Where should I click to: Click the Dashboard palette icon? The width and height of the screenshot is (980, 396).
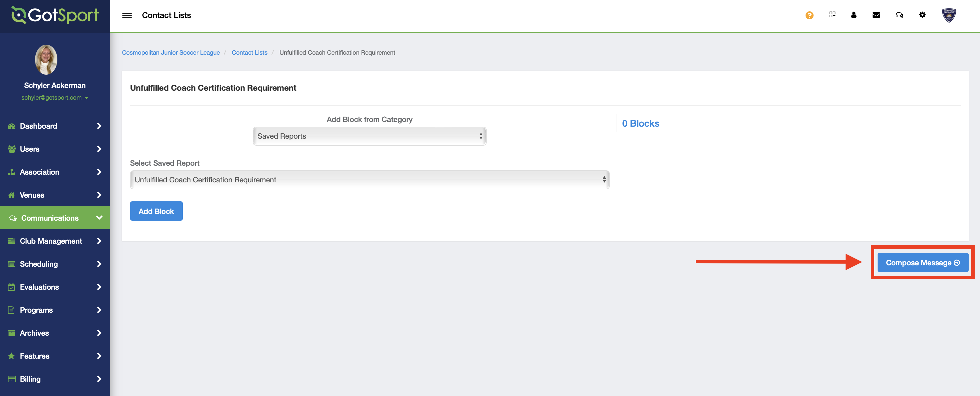coord(12,126)
